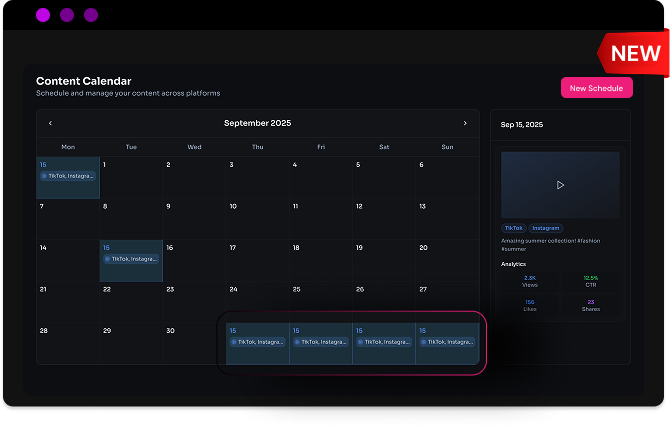Click the Views analytics card
This screenshot has width=671, height=431.
tap(530, 281)
